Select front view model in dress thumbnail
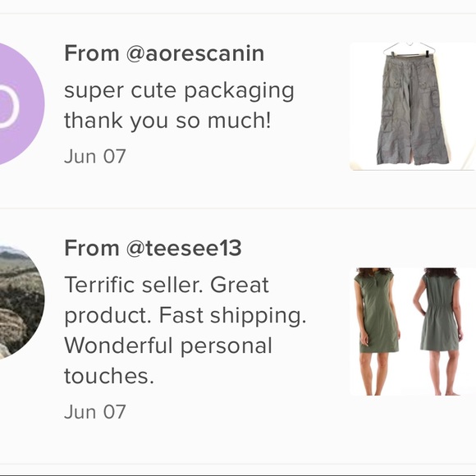 click(376, 332)
